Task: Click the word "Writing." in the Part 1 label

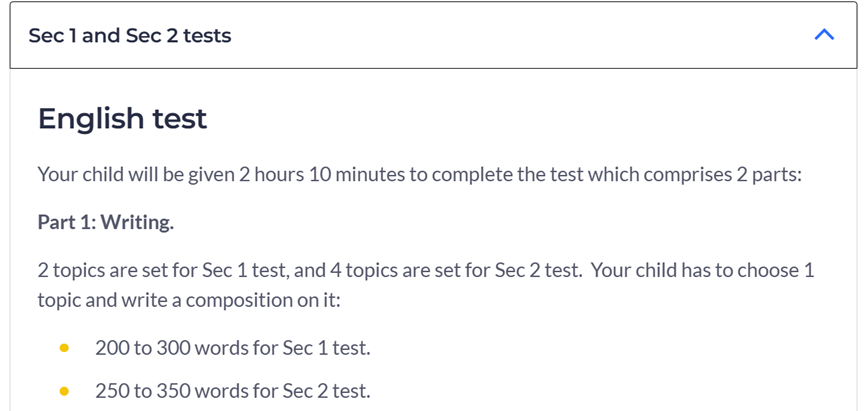Action: (137, 222)
